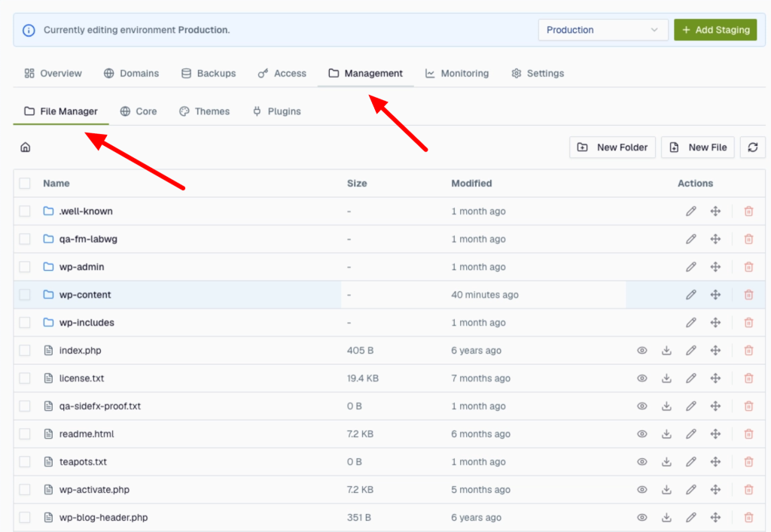Screen dimensions: 771x532
Task: Switch to the Access tab
Action: 282,73
